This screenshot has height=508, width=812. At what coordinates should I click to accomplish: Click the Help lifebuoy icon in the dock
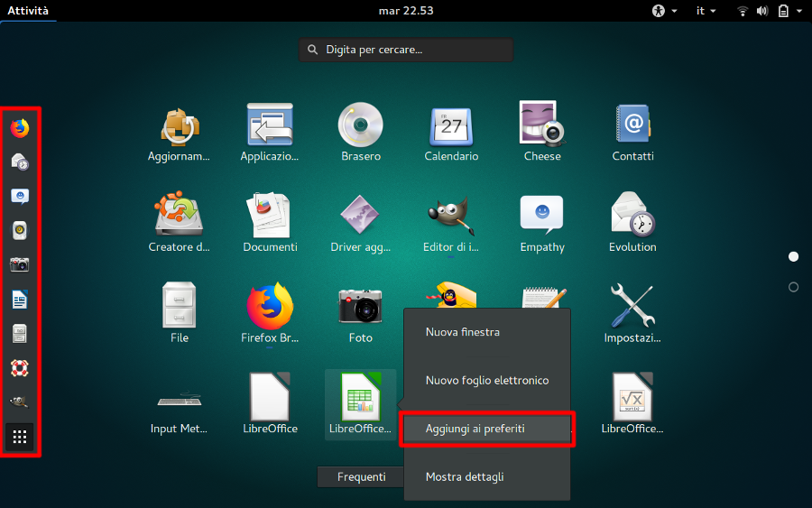point(20,368)
